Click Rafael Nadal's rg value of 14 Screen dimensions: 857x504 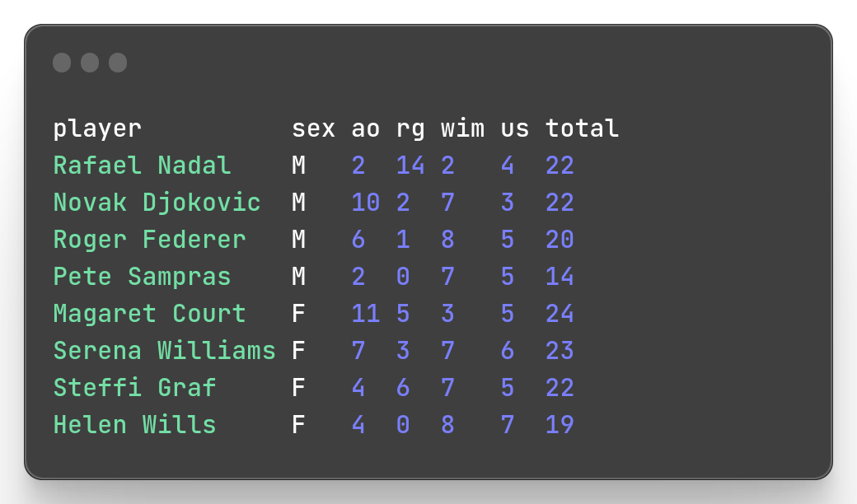coord(410,166)
